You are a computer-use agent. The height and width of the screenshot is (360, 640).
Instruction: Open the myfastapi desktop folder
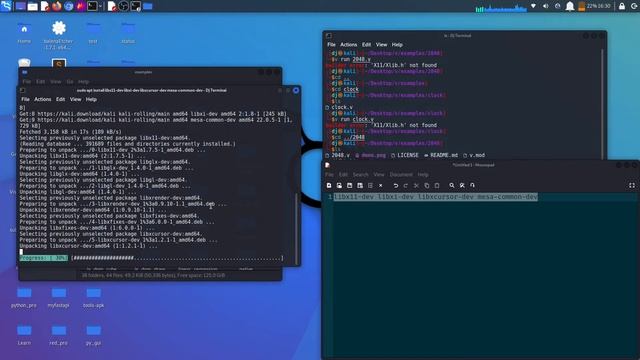point(58,297)
